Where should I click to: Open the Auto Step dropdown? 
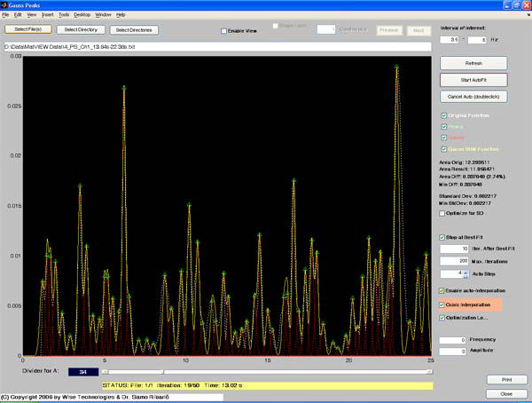click(x=465, y=274)
